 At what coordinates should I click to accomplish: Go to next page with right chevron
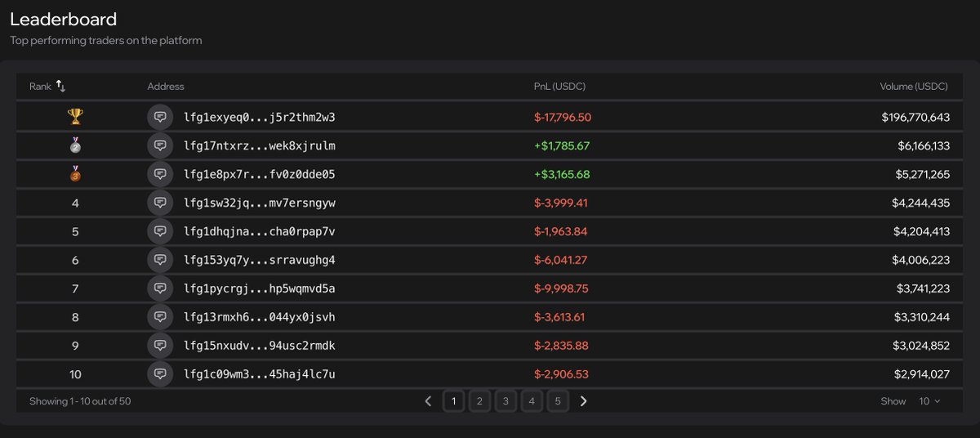(583, 401)
